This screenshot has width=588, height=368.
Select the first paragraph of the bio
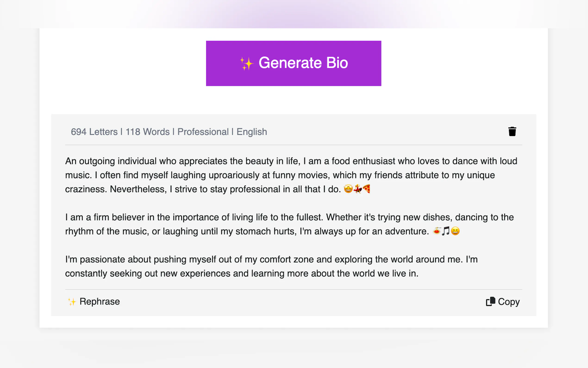click(292, 175)
